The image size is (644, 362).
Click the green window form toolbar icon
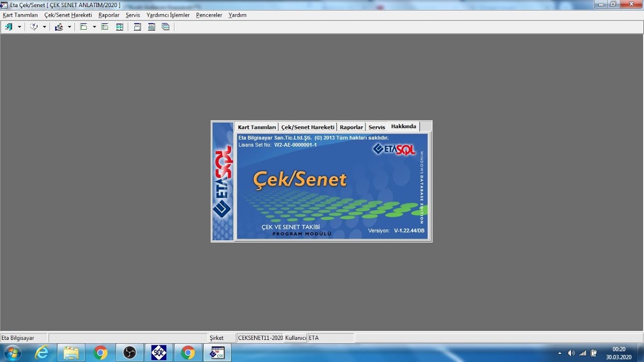pyautogui.click(x=84, y=27)
